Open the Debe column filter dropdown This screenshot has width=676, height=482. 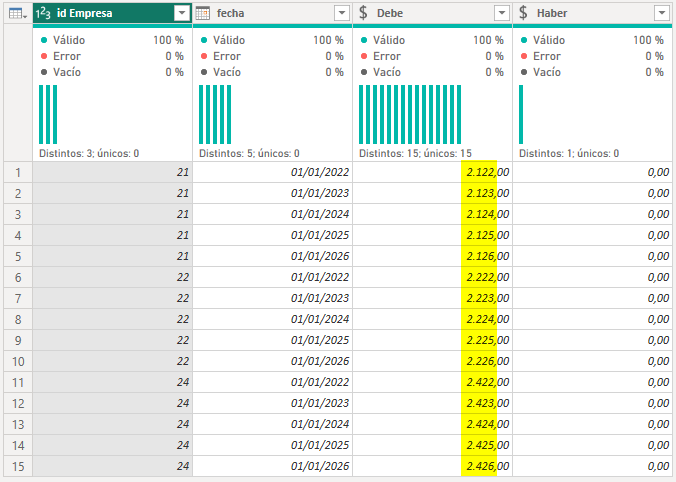point(501,13)
